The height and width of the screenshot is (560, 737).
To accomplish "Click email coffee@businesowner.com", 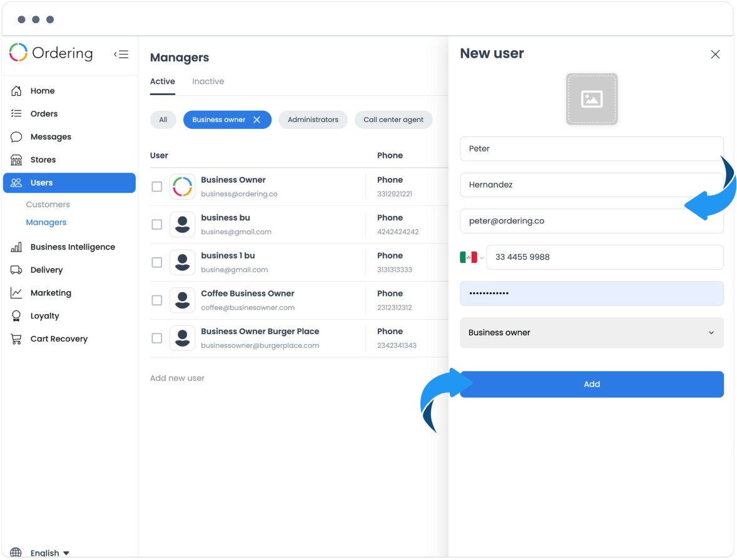I will click(x=248, y=308).
